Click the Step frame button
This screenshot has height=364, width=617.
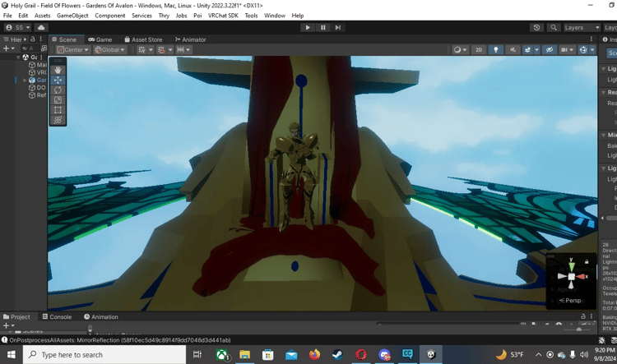coord(337,27)
